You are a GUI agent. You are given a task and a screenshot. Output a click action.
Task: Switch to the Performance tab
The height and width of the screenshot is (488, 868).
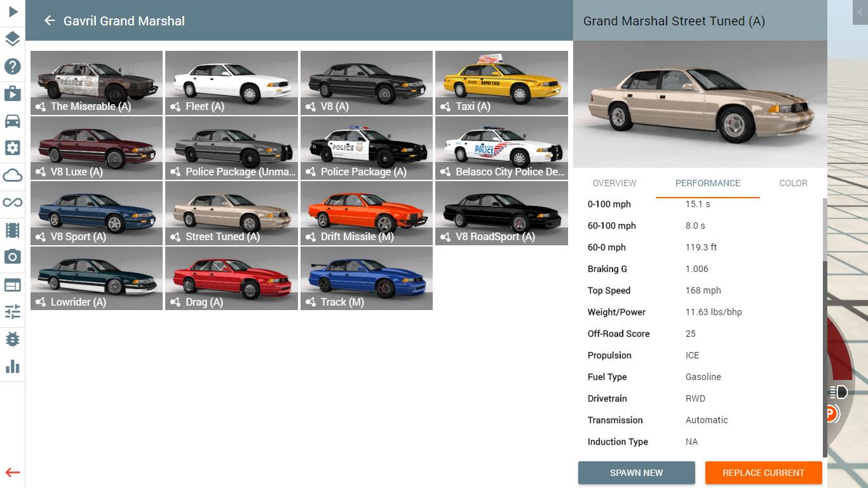708,183
